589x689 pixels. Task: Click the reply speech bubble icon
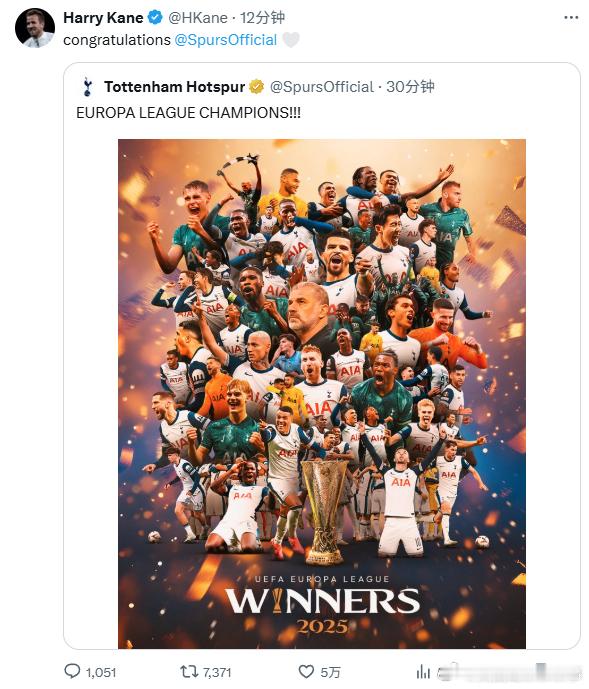pos(72,671)
